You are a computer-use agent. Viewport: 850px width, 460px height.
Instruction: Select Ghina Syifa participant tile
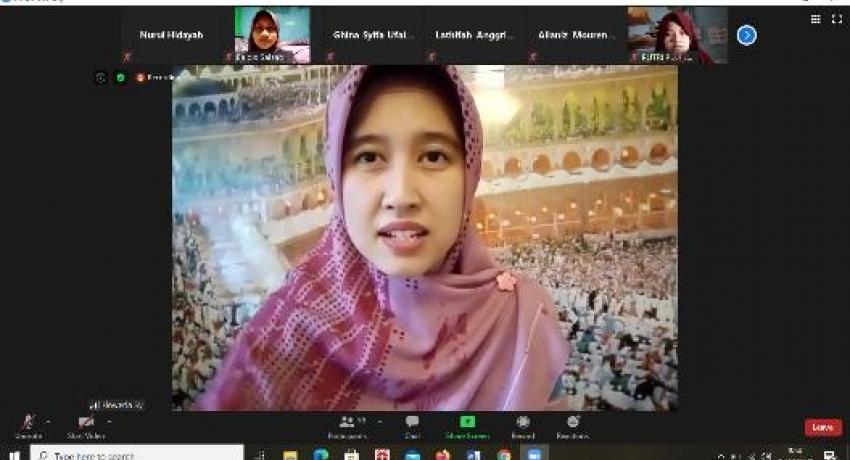(374, 35)
